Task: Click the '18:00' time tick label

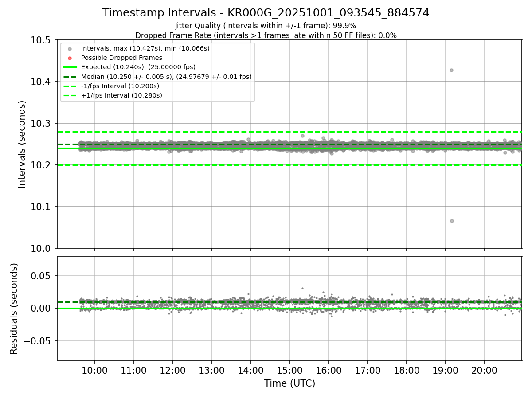Action: pyautogui.click(x=407, y=370)
